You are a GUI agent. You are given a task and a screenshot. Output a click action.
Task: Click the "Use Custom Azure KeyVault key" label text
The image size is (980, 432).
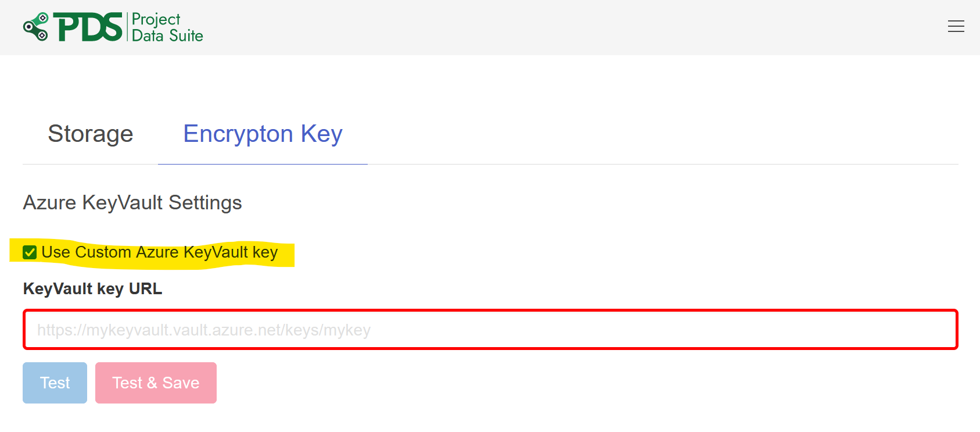tap(159, 252)
